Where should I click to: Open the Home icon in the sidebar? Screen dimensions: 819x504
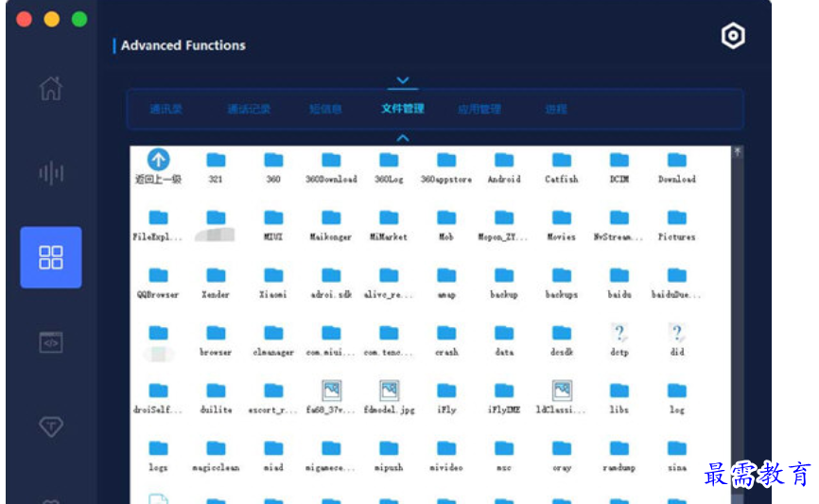(51, 88)
